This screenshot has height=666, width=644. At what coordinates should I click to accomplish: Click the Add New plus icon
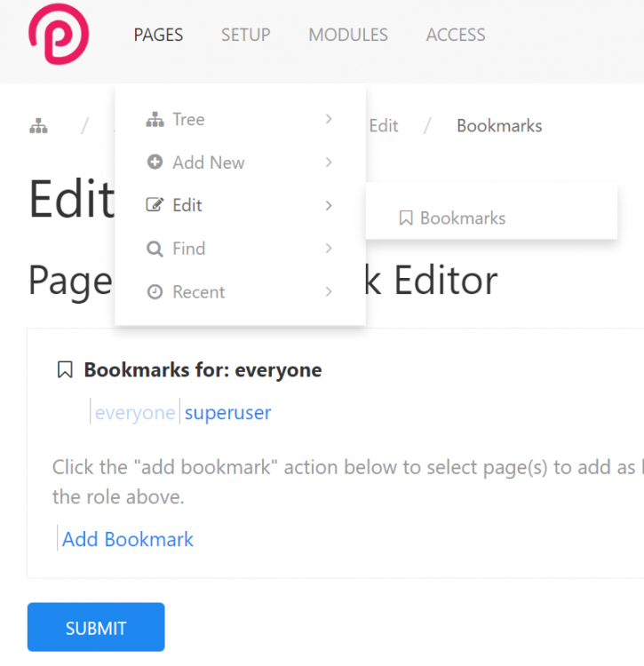(x=155, y=163)
